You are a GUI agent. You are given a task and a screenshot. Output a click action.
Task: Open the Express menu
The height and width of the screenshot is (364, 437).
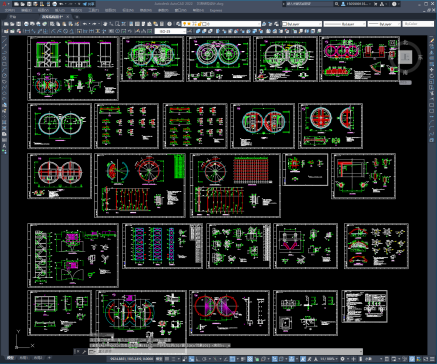[x=216, y=10]
